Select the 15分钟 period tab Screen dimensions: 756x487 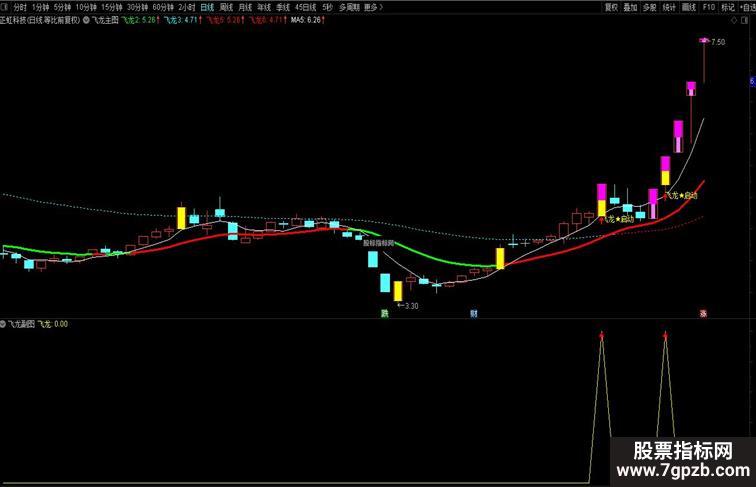pos(112,7)
